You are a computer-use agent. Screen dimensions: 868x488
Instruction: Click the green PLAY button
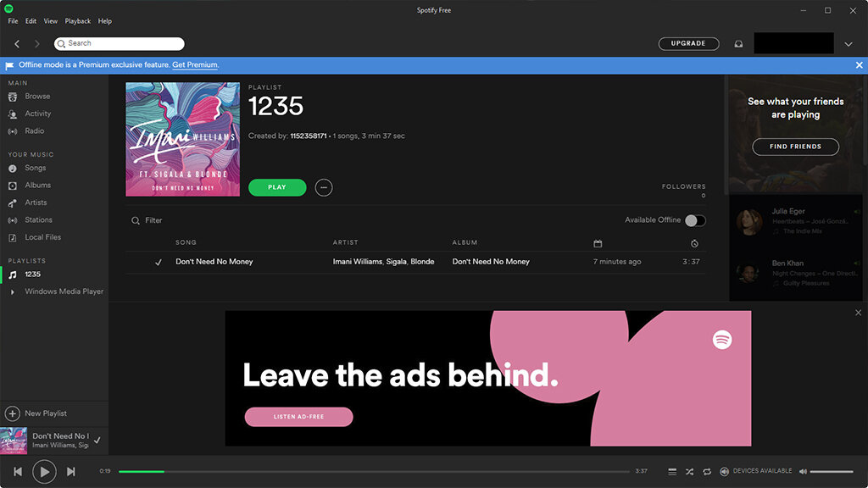(277, 187)
